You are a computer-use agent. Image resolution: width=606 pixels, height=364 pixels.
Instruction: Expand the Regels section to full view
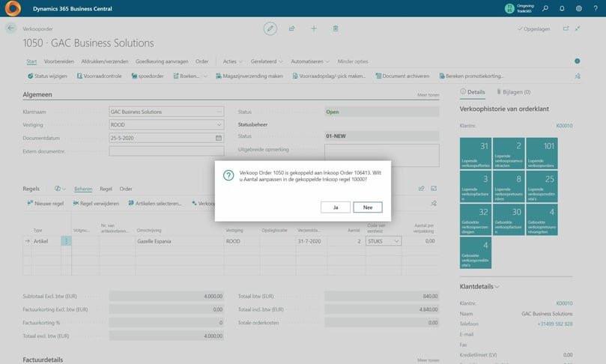click(434, 189)
